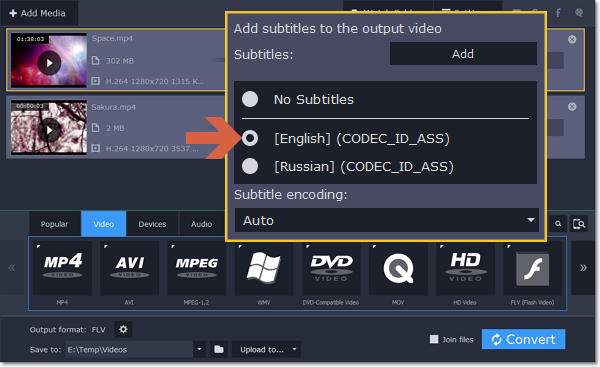Viewport: 600px width, 367px height.
Task: Choose the HD Video format icon
Action: point(465,268)
